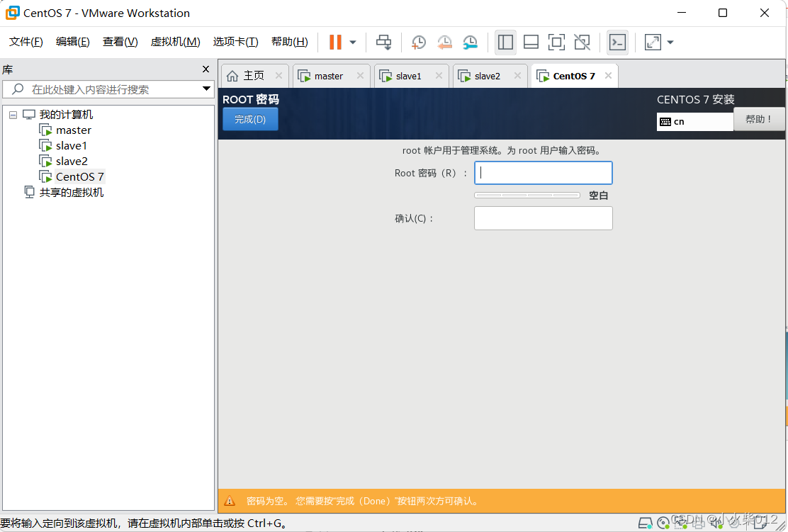Open the 文件(F) menu
Screen dimensions: 788x532
[26, 42]
